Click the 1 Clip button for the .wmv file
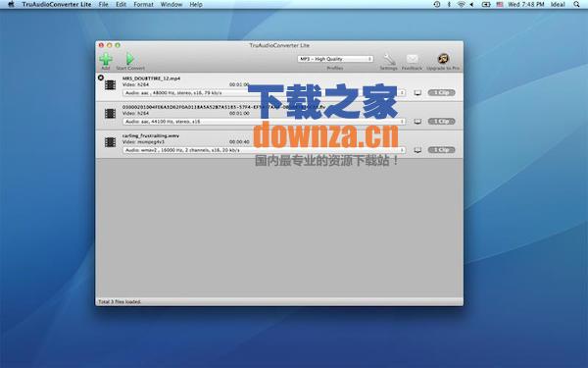Image resolution: width=588 pixels, height=368 pixels. [441, 150]
